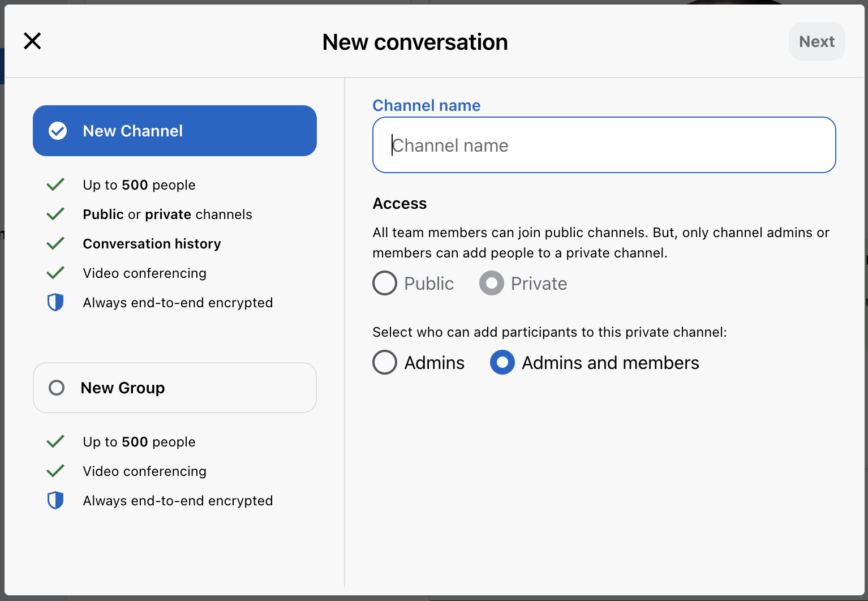This screenshot has height=601, width=868.
Task: Click the Next button
Action: [817, 41]
